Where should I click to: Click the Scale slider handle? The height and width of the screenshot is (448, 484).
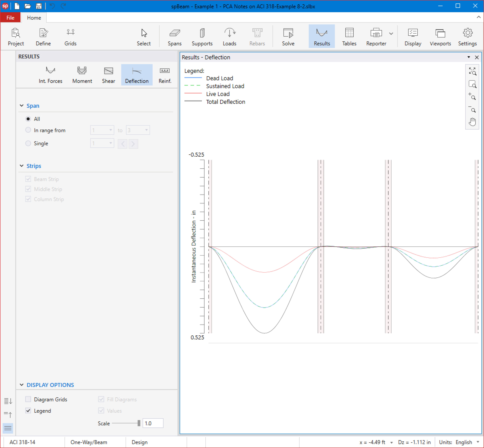pyautogui.click(x=139, y=423)
